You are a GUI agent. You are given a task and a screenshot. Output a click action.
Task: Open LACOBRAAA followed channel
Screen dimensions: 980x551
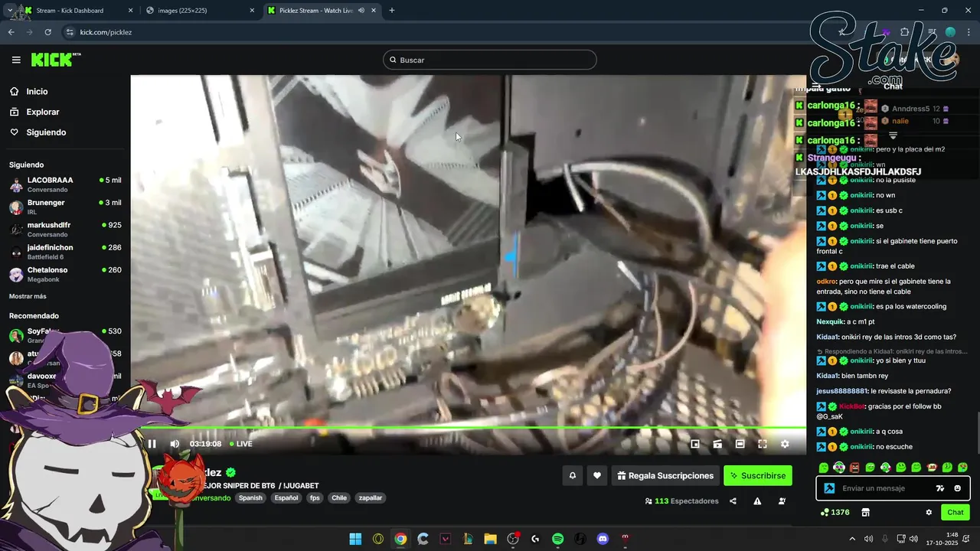(x=65, y=184)
